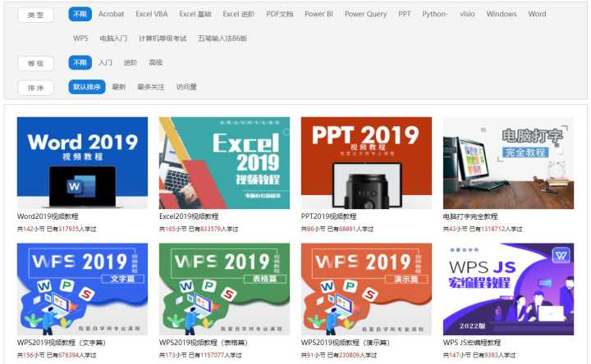The width and height of the screenshot is (591, 364).
Task: Select 不限 in the 类型 filter row
Action: click(x=80, y=14)
